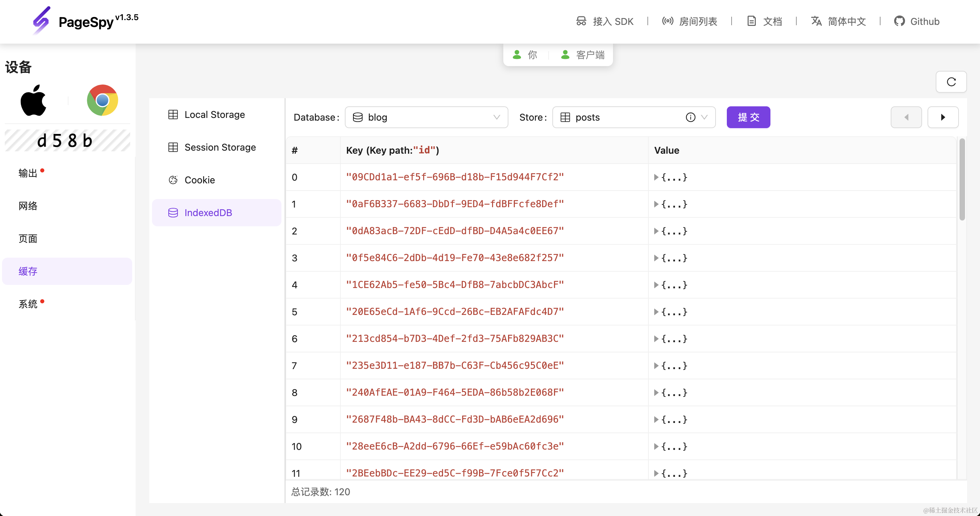Open 简体中文 language switcher
The width and height of the screenshot is (980, 516).
[x=838, y=21]
